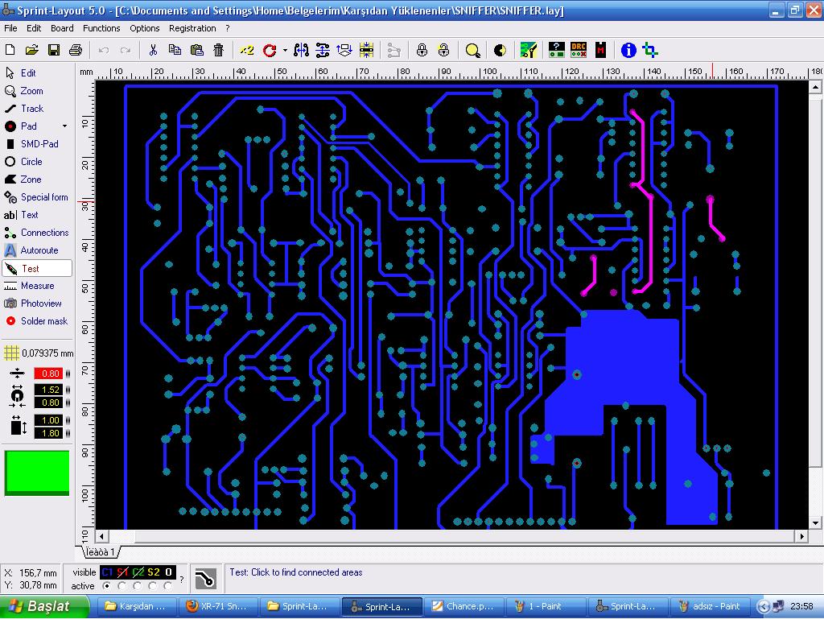Screen dimensions: 824x644
Task: Click the large green color box
Action: click(x=37, y=473)
